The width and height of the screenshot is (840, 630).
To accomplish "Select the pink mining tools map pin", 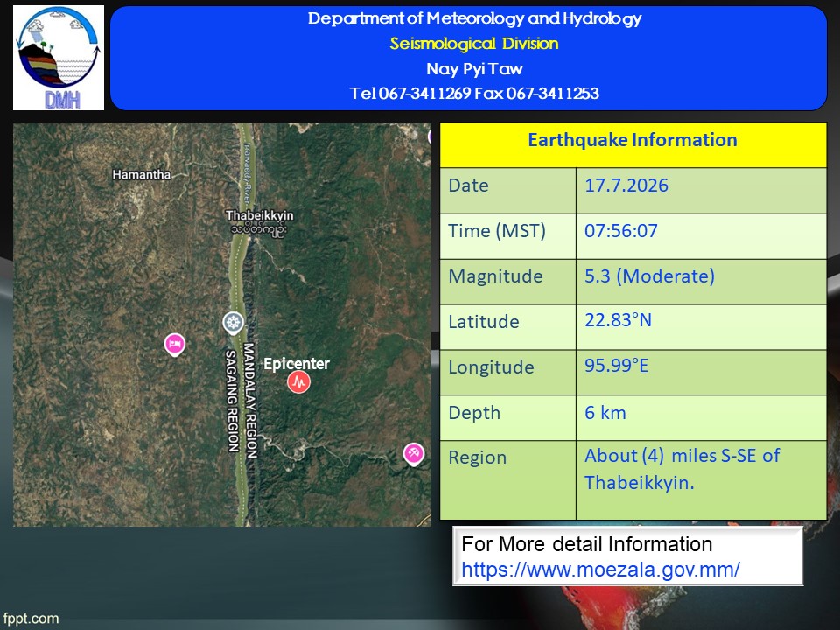I will point(414,454).
